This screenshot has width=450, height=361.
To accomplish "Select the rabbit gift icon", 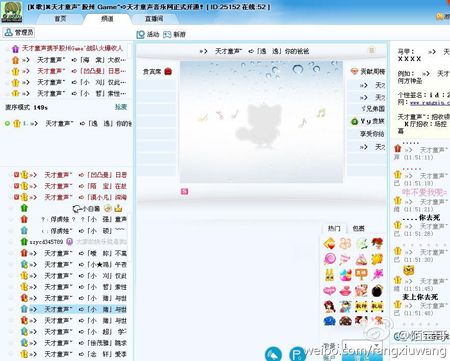I will pyautogui.click(x=329, y=275).
